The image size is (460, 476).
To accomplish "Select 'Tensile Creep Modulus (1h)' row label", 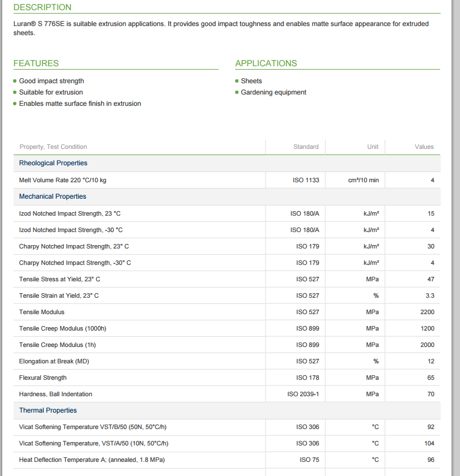I will (57, 345).
